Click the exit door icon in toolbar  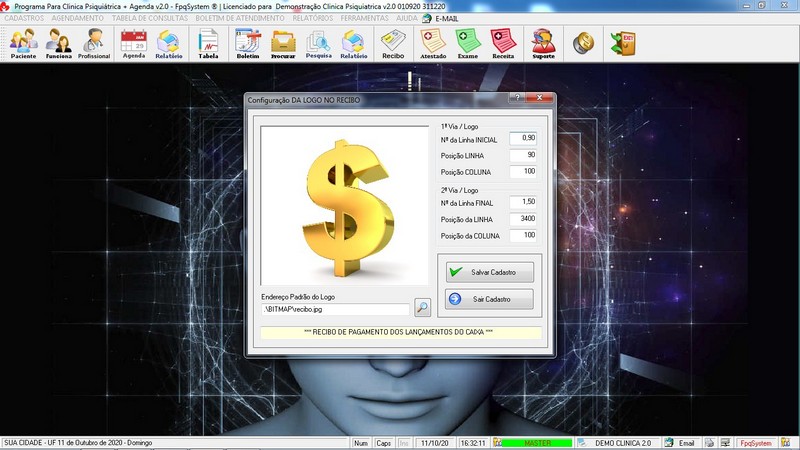coord(623,43)
